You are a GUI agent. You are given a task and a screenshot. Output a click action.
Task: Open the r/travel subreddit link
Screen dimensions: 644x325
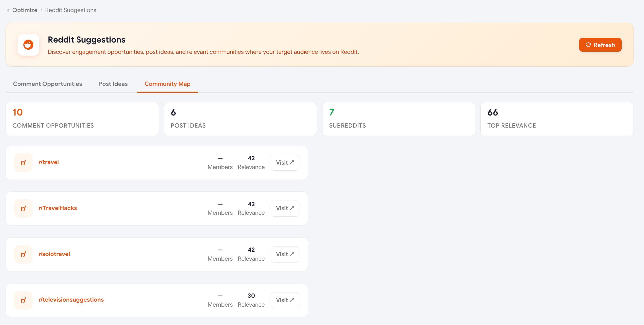point(49,162)
